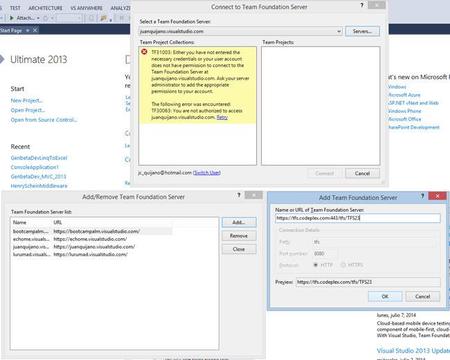Viewport: 450px width, 360px height.
Task: Click the help question mark in Connect dialog
Action: [x=362, y=5]
